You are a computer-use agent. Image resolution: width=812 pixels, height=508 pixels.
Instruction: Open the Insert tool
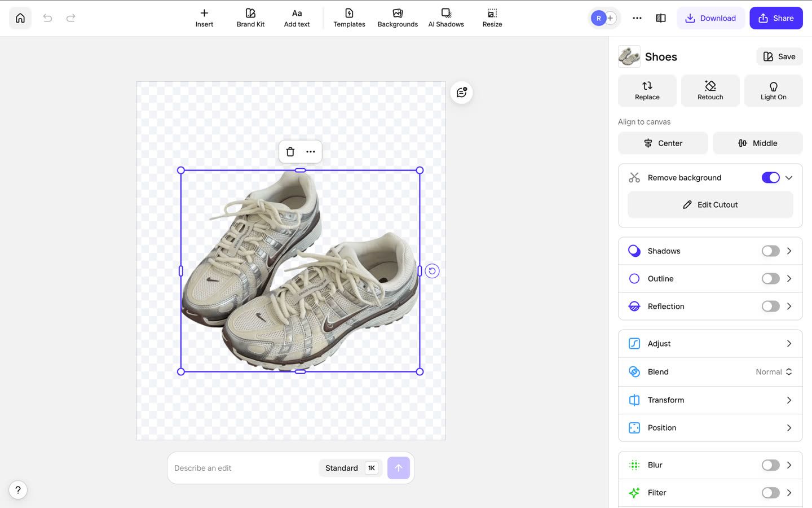click(204, 18)
